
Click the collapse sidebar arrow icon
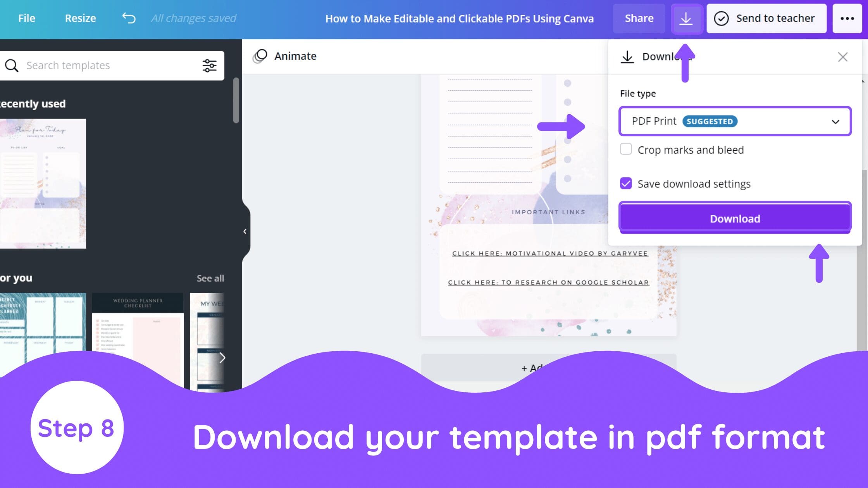click(x=244, y=231)
